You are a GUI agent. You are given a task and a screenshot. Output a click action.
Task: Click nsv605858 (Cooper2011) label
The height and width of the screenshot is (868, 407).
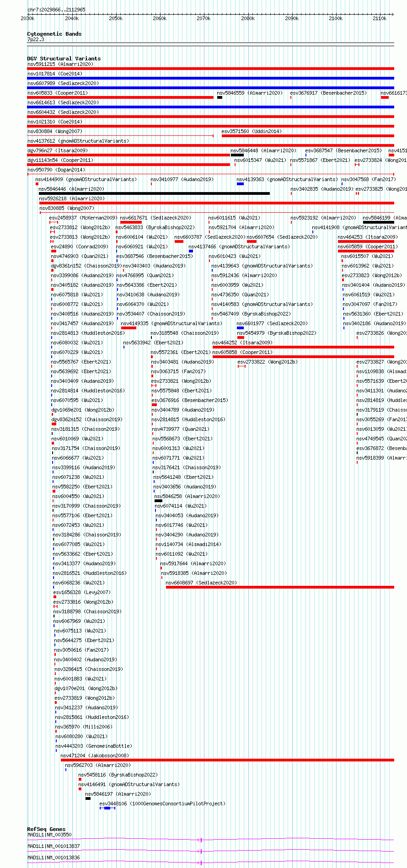(x=242, y=352)
